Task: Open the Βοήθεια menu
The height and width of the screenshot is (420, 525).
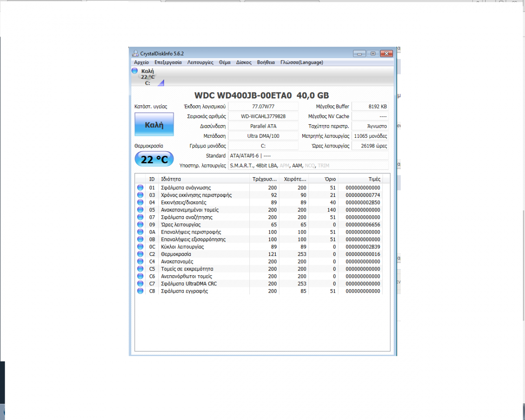Action: (266, 63)
